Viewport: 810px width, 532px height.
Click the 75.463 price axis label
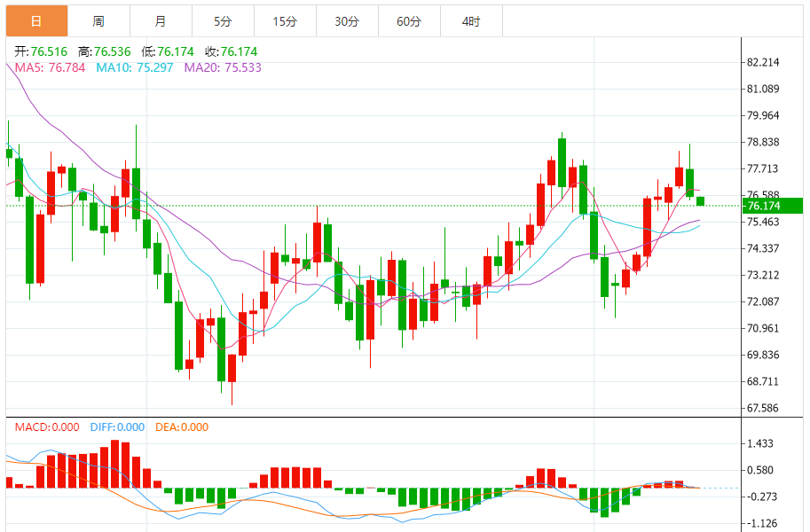coord(763,222)
